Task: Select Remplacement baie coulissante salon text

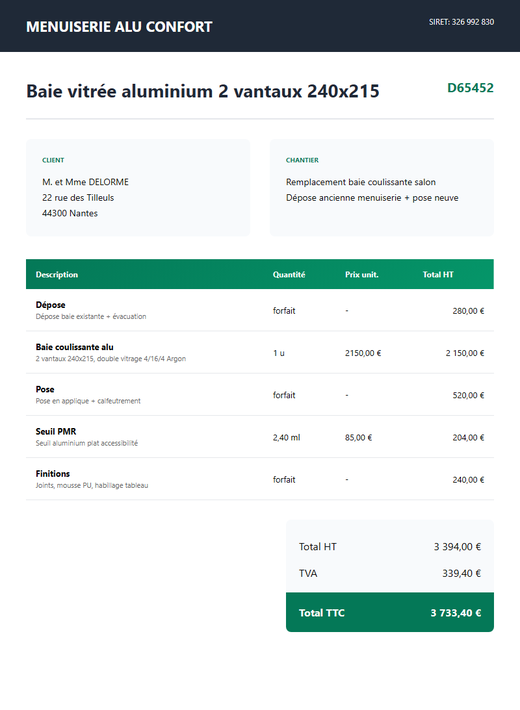Action: click(361, 182)
